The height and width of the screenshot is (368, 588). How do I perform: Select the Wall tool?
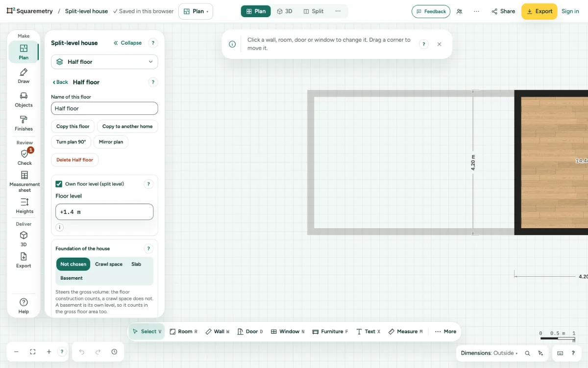(218, 332)
